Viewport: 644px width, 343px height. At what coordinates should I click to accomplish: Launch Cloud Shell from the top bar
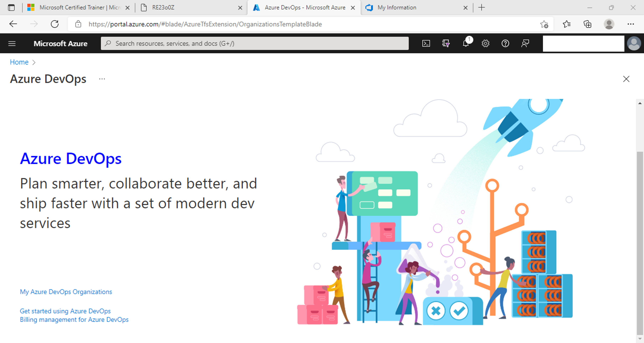[x=426, y=43]
